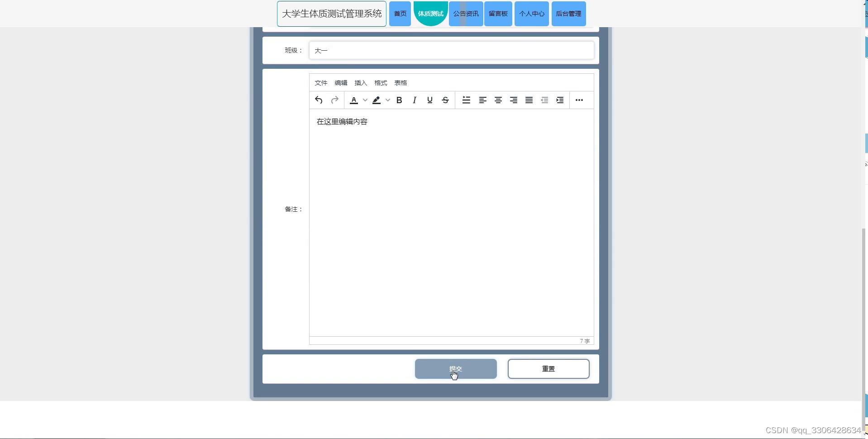Click the undo icon in editor toolbar
Image resolution: width=868 pixels, height=439 pixels.
[x=319, y=100]
